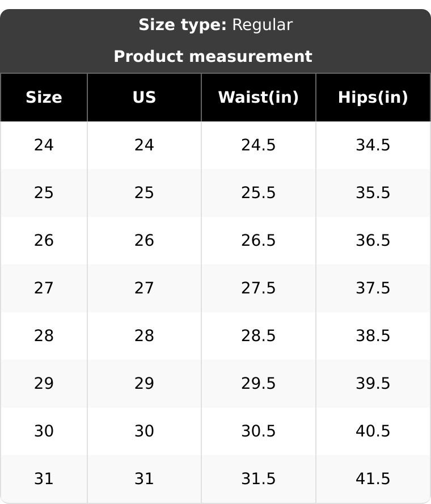Click the waist value 30.5

point(258,431)
